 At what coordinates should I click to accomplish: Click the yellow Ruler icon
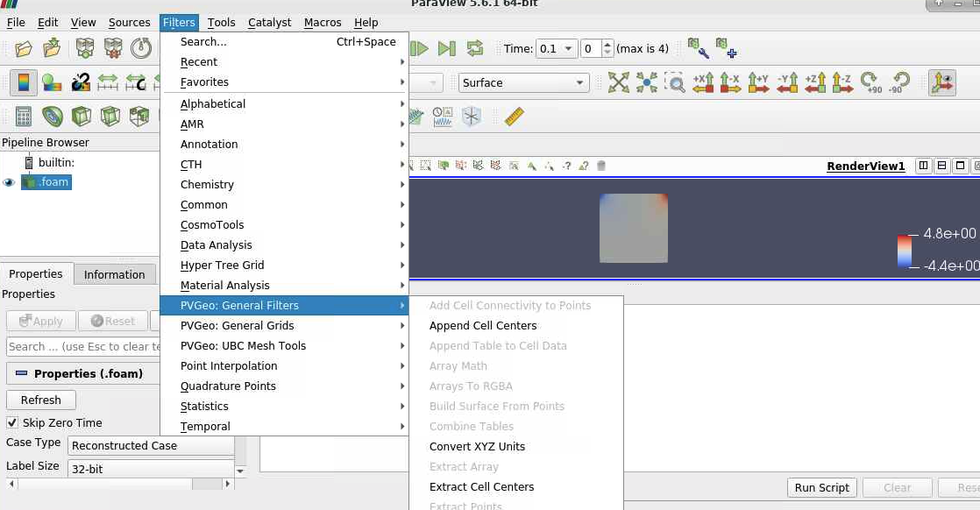pyautogui.click(x=514, y=117)
